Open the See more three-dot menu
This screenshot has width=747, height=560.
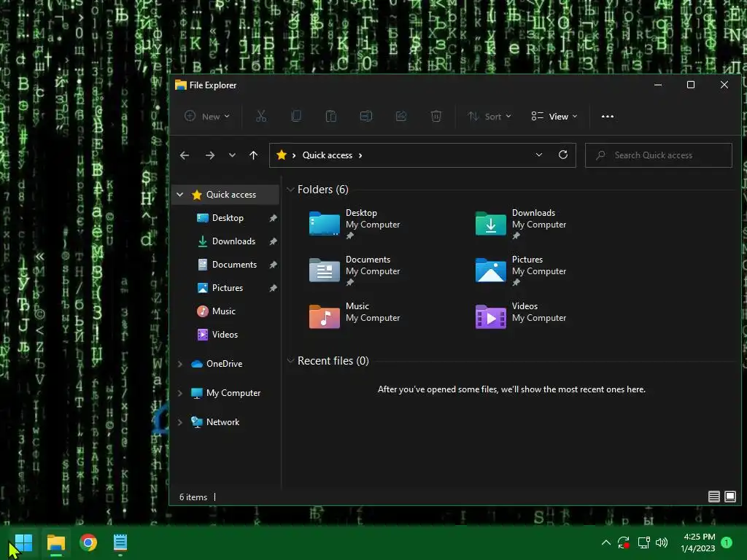[608, 116]
